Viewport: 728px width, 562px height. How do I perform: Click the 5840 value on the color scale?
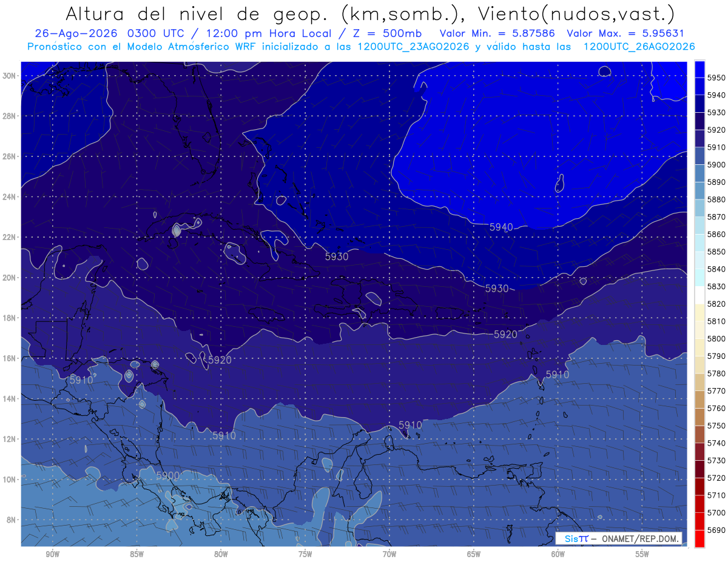716,269
